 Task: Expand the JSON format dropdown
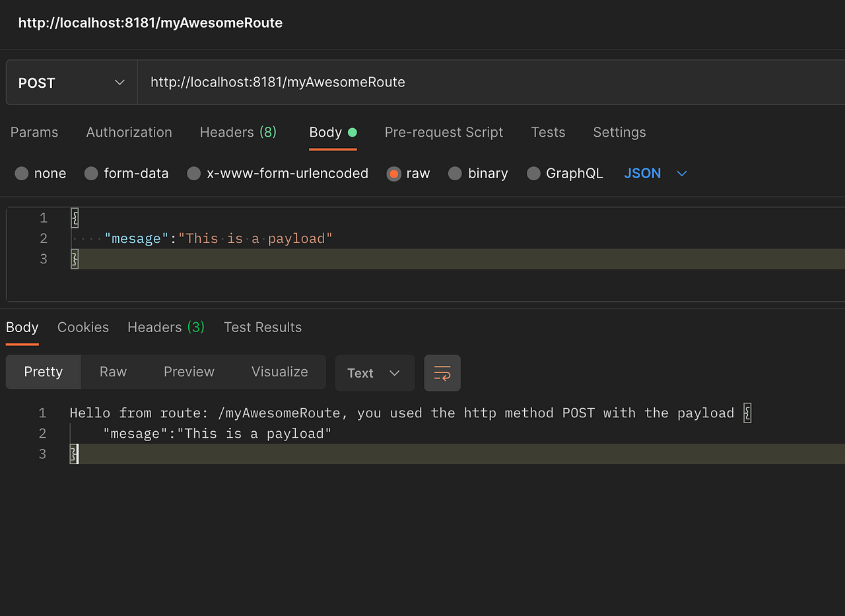[x=656, y=174]
